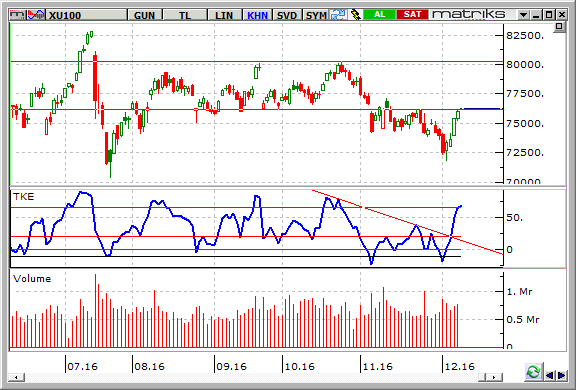Click the 12.16 date label

tap(460, 366)
